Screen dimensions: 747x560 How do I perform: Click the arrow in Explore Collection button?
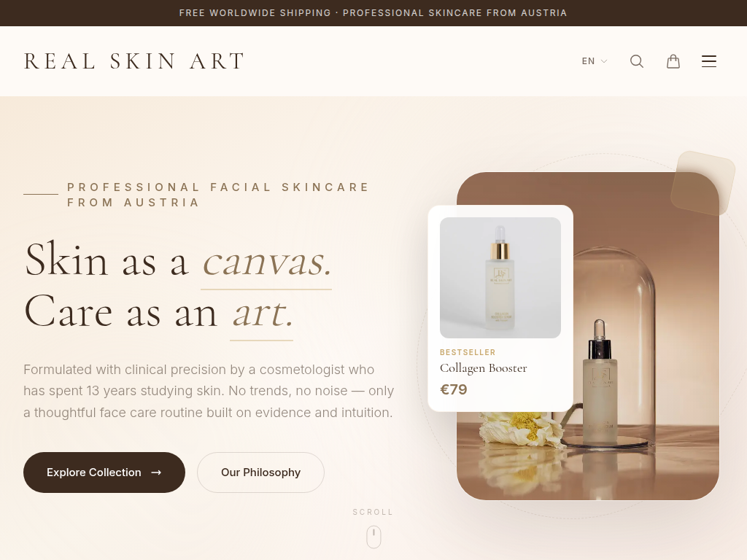point(156,472)
